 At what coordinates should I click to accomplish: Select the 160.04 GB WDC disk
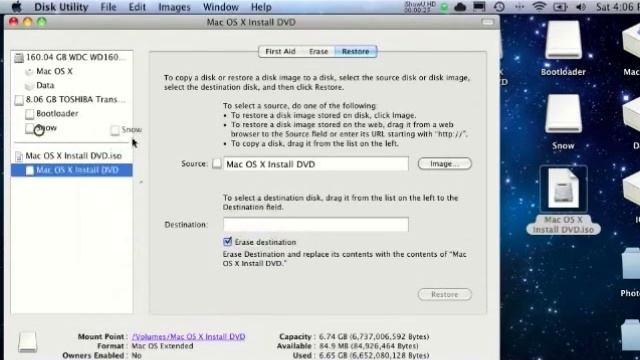pos(71,57)
